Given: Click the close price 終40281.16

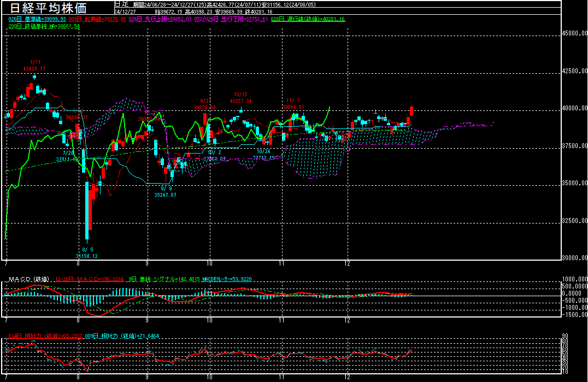Looking at the screenshot, I should [x=258, y=11].
